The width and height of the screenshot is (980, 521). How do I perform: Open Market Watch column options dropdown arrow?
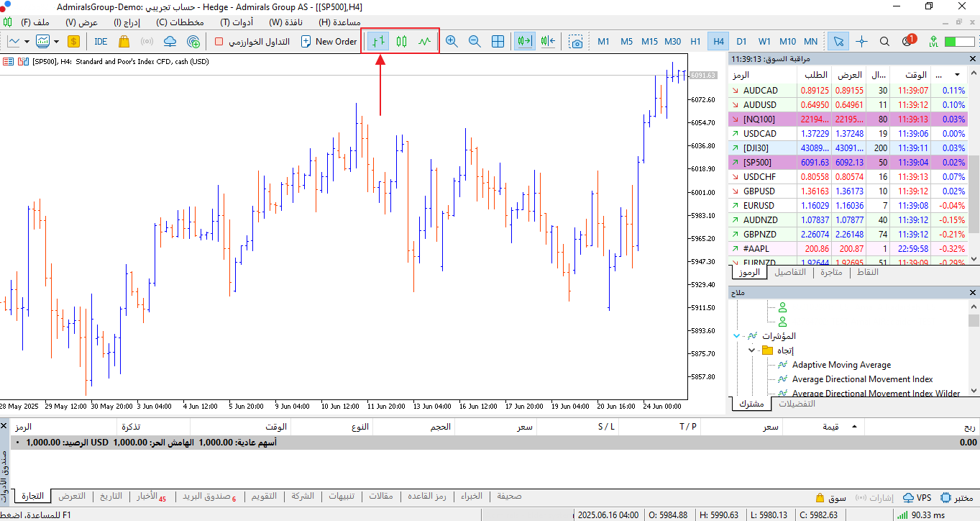(x=957, y=75)
